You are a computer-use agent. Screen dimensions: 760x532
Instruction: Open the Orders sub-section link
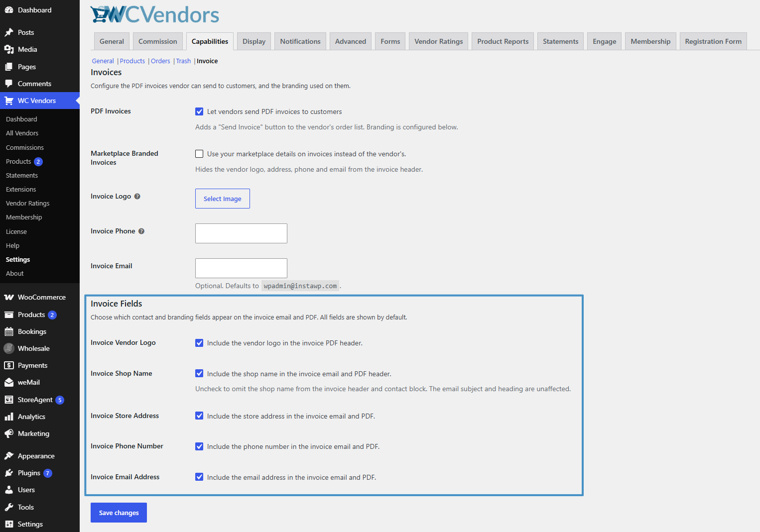[x=160, y=61]
